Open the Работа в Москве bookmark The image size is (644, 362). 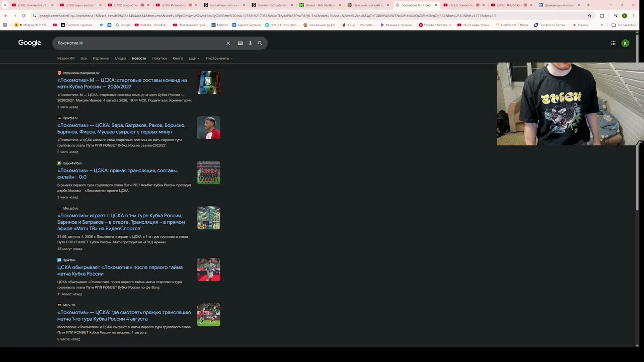(436, 25)
